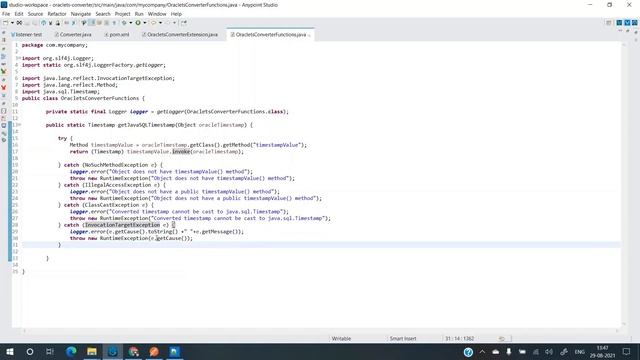
Task: Open the debug configurations dropdown arrow
Action: click(x=131, y=23)
